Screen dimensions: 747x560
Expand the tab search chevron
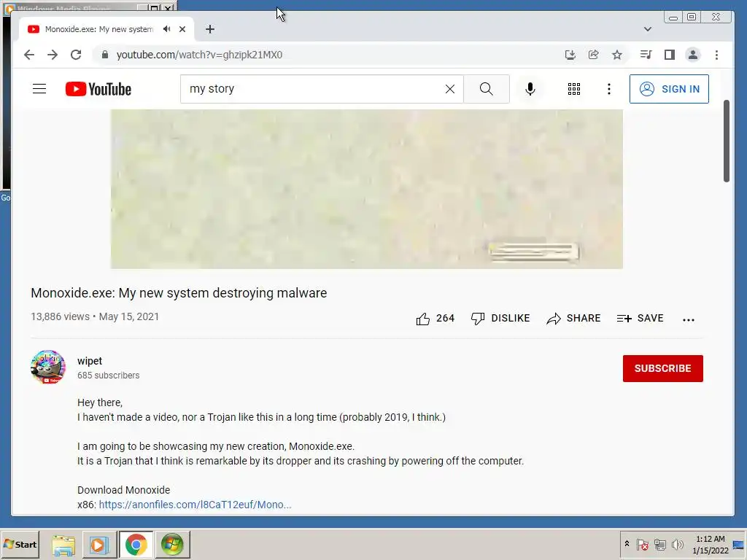click(x=648, y=29)
